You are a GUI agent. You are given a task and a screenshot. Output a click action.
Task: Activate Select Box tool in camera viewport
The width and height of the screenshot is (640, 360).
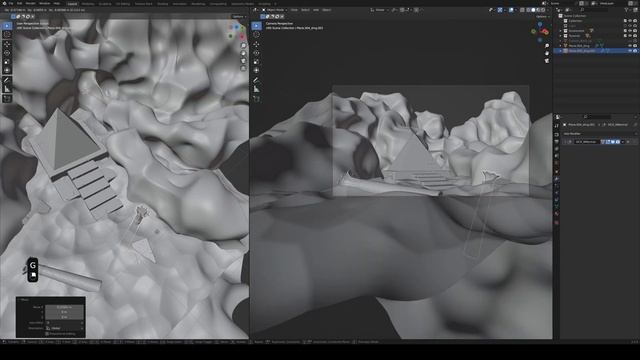coord(256,26)
